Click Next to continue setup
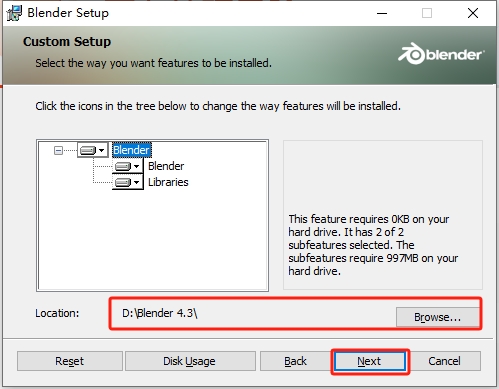 [x=370, y=361]
